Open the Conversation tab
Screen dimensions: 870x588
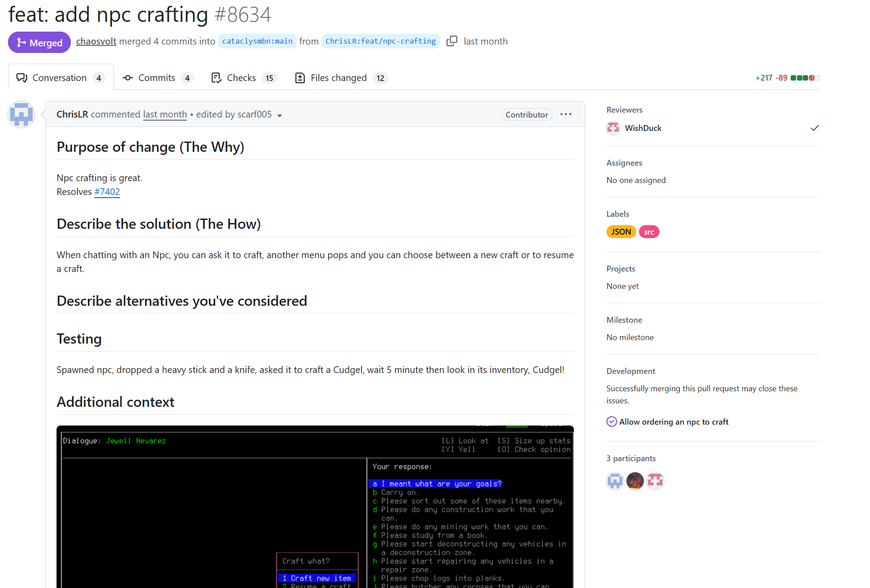[61, 77]
